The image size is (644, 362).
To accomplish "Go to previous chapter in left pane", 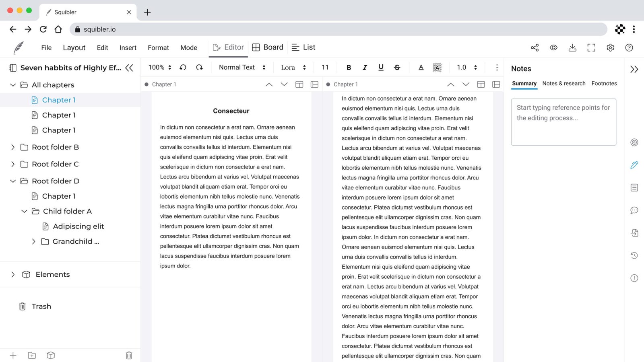I will [269, 84].
